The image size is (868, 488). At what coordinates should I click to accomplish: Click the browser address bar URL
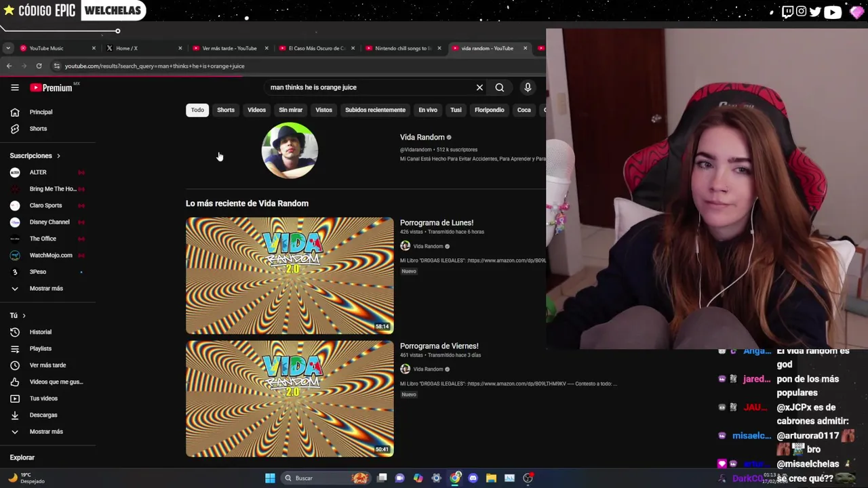pos(155,66)
